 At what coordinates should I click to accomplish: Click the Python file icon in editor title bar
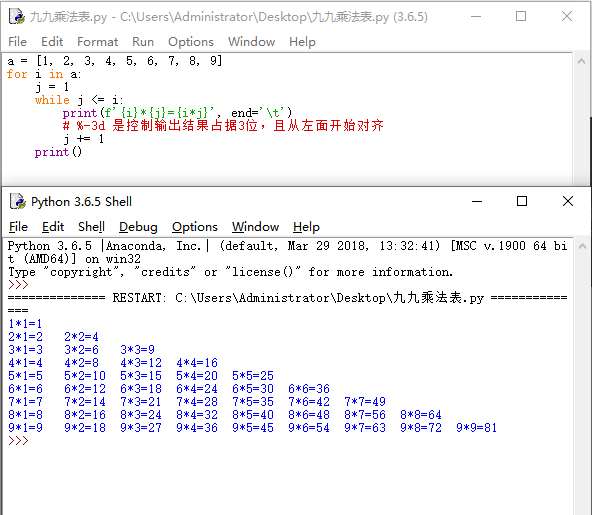click(x=17, y=17)
